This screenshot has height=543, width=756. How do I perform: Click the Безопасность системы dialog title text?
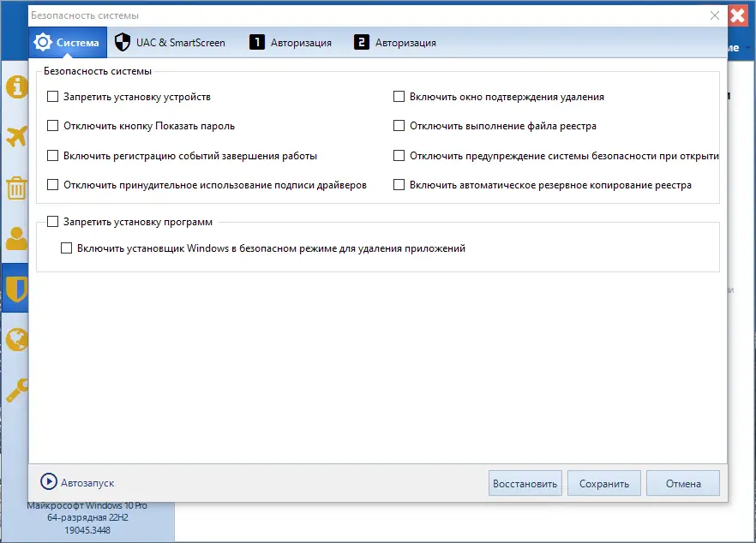point(85,15)
